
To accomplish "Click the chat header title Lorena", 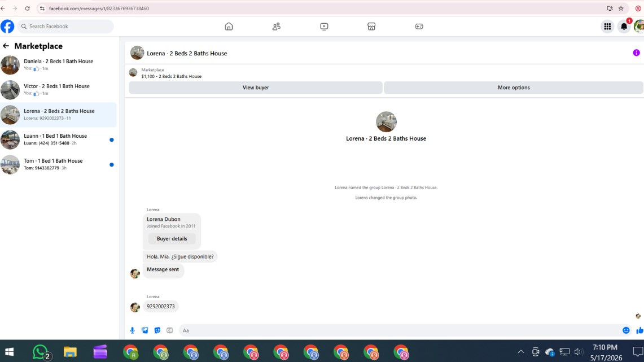I will click(x=187, y=54).
